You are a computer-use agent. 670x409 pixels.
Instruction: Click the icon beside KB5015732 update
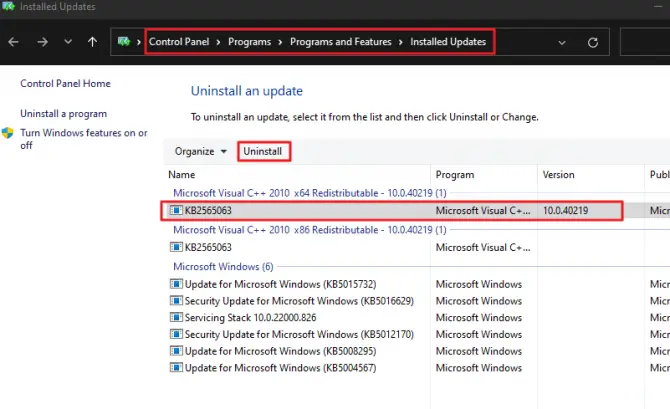pyautogui.click(x=176, y=284)
